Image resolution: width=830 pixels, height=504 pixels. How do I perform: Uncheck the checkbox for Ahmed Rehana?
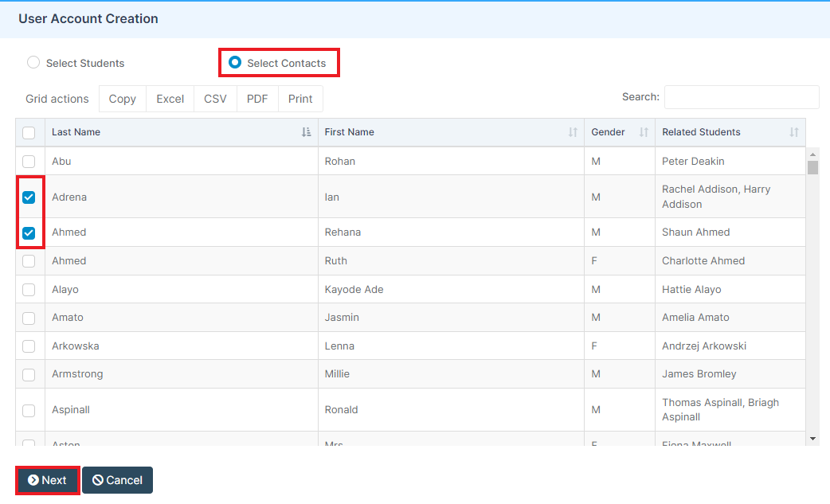(x=29, y=232)
